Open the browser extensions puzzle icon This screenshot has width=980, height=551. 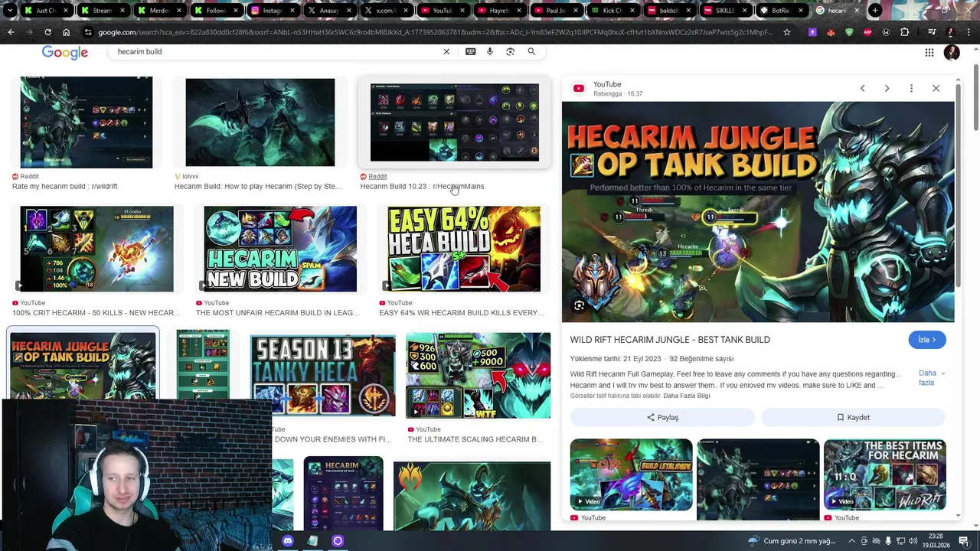click(905, 32)
